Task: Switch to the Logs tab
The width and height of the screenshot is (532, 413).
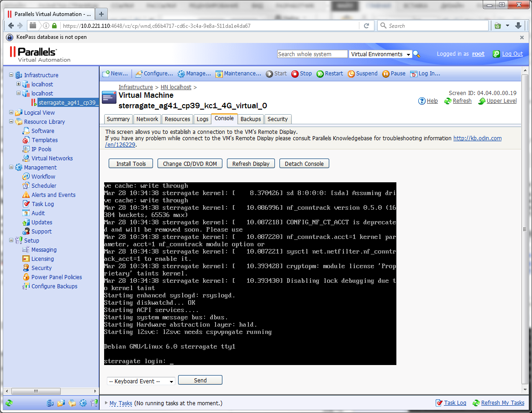Action: coord(203,119)
